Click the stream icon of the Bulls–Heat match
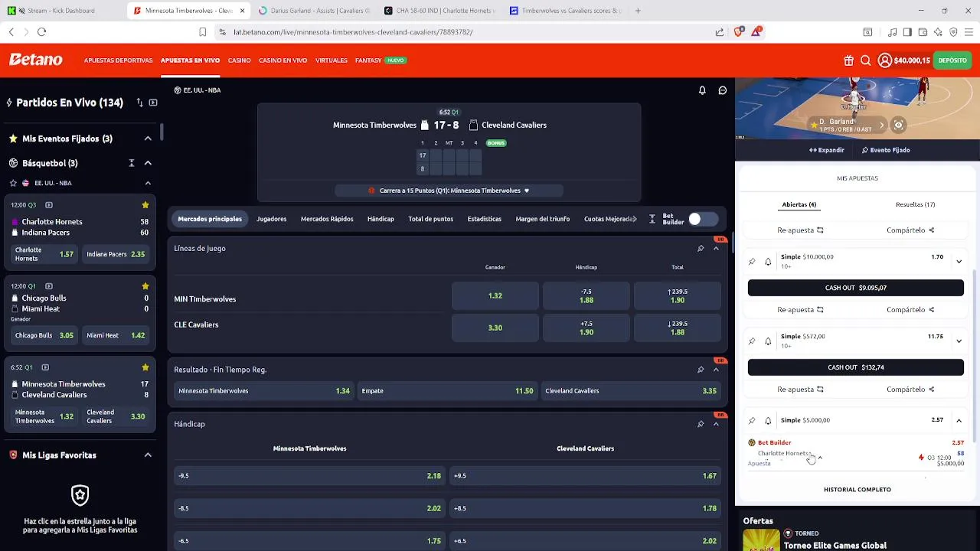This screenshot has width=980, height=551. [49, 286]
